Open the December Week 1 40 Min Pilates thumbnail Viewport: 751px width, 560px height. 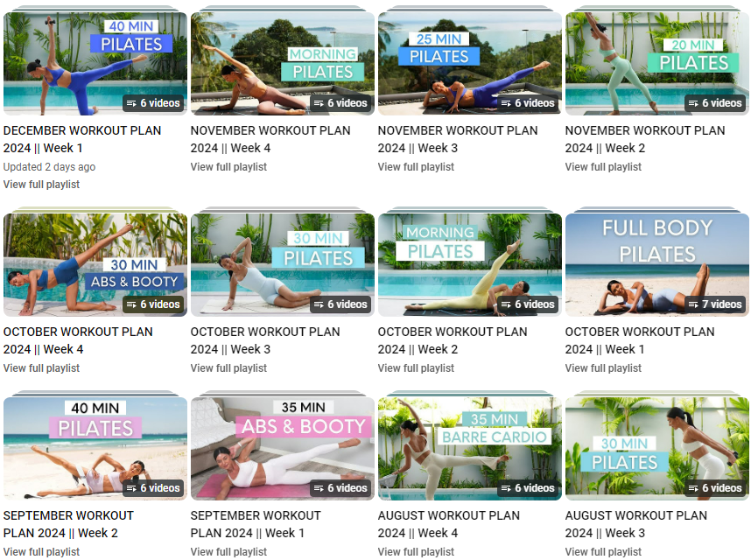[95, 64]
